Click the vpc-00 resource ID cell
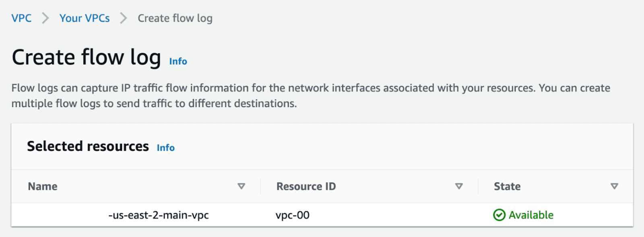The image size is (644, 237). tap(293, 215)
